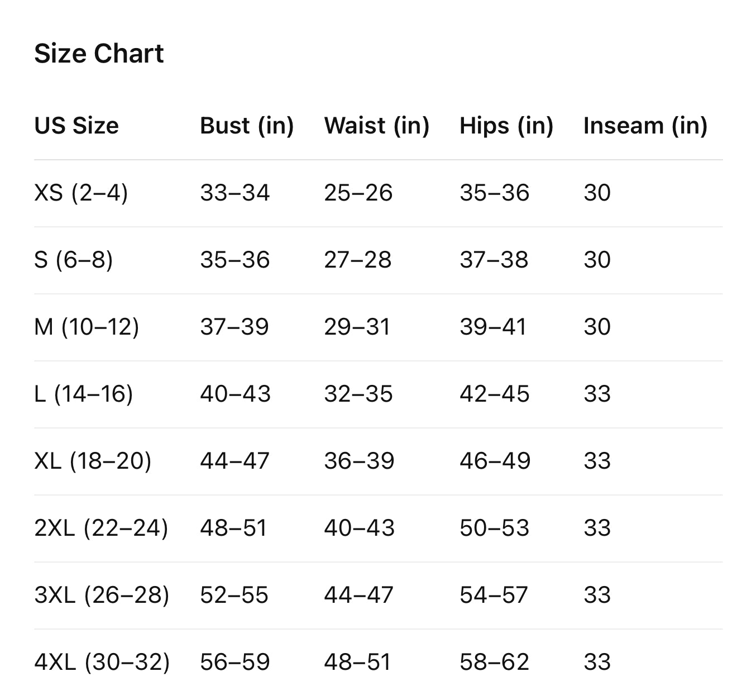Screen dimensions: 737x700
Task: Select the Bust (in) column header
Action: 247,126
